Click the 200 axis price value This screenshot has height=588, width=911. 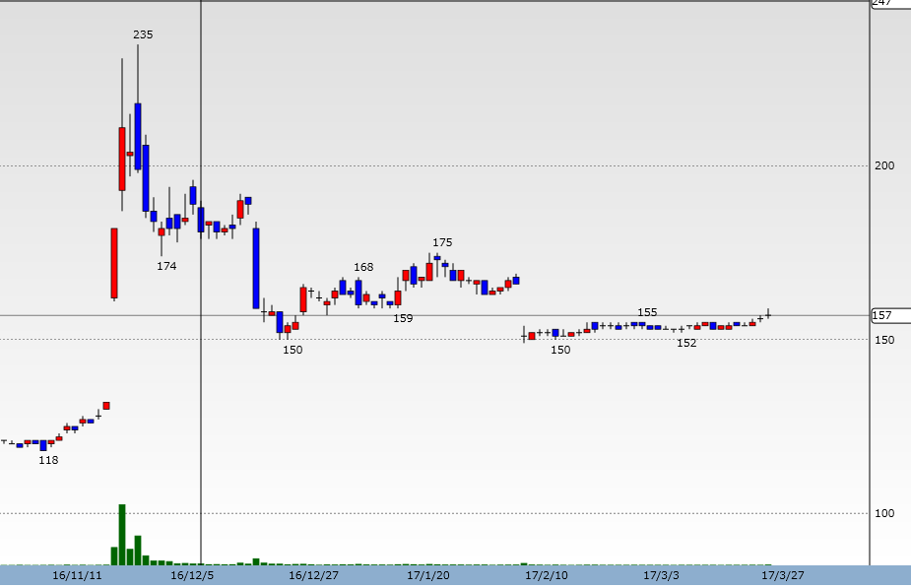[884, 166]
